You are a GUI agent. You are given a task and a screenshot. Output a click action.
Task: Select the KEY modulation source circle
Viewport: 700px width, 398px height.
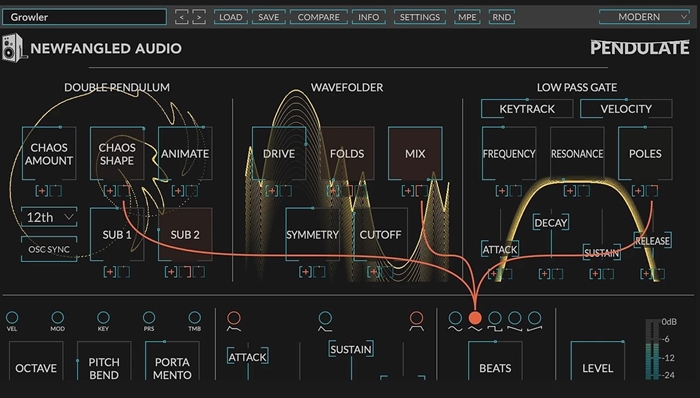103,317
